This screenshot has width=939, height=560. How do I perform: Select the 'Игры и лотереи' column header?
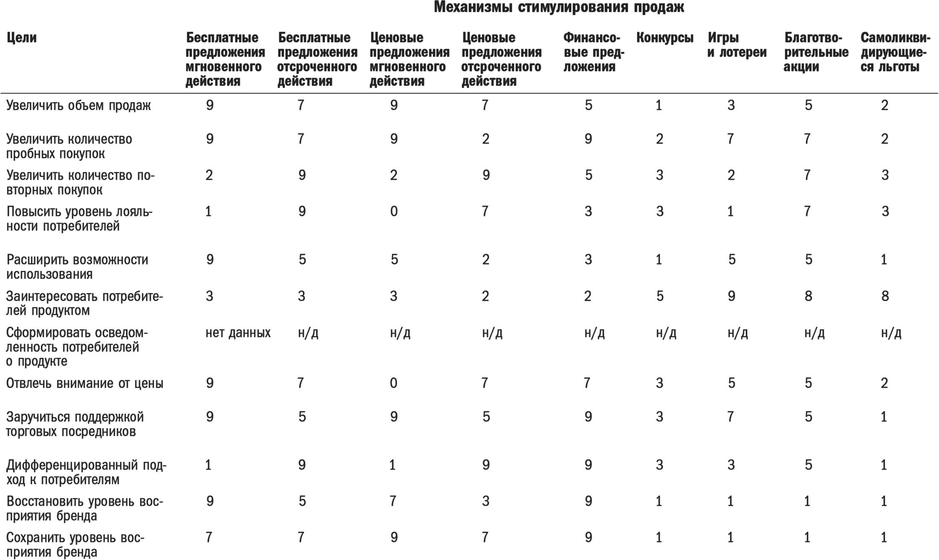[x=737, y=45]
